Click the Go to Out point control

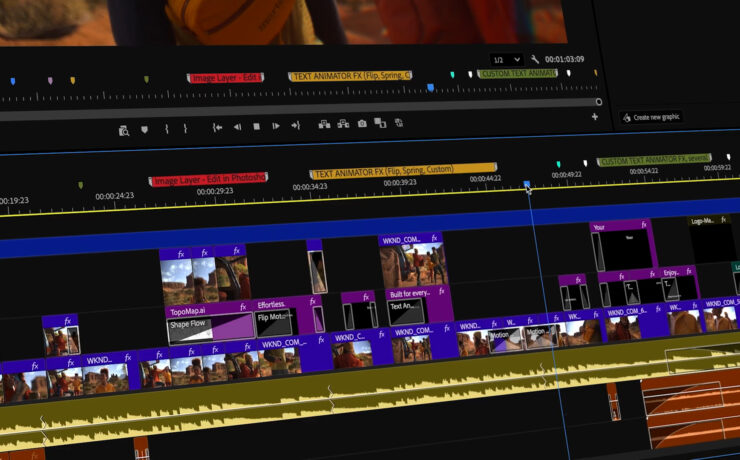tap(295, 125)
